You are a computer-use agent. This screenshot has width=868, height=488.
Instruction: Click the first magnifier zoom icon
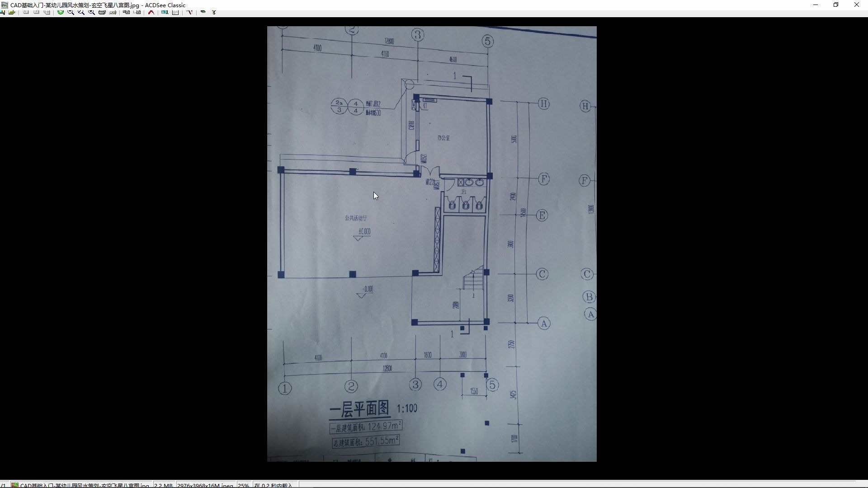(71, 12)
